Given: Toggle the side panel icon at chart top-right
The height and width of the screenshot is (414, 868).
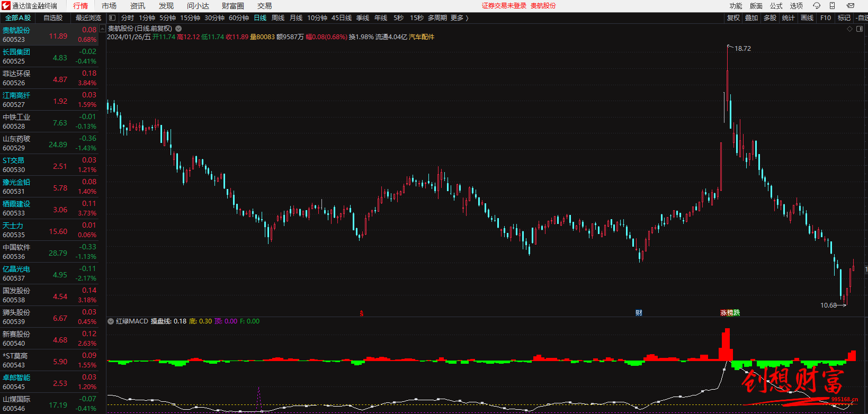Looking at the screenshot, I should click(860, 29).
